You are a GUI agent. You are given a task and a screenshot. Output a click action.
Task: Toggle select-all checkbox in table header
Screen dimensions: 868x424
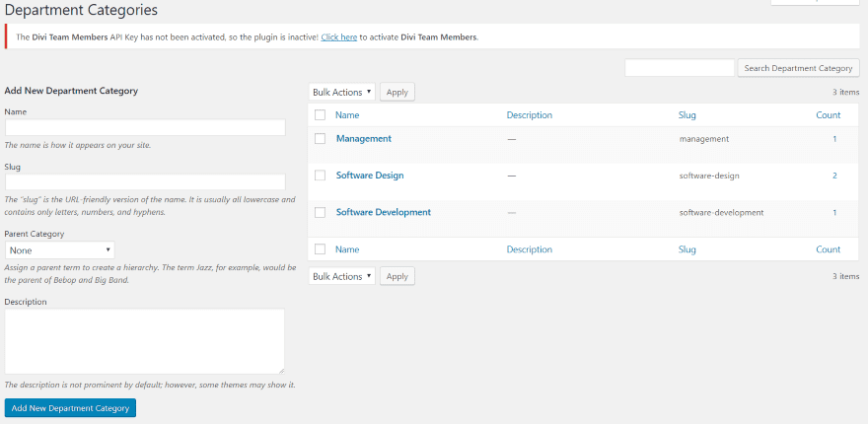[320, 115]
